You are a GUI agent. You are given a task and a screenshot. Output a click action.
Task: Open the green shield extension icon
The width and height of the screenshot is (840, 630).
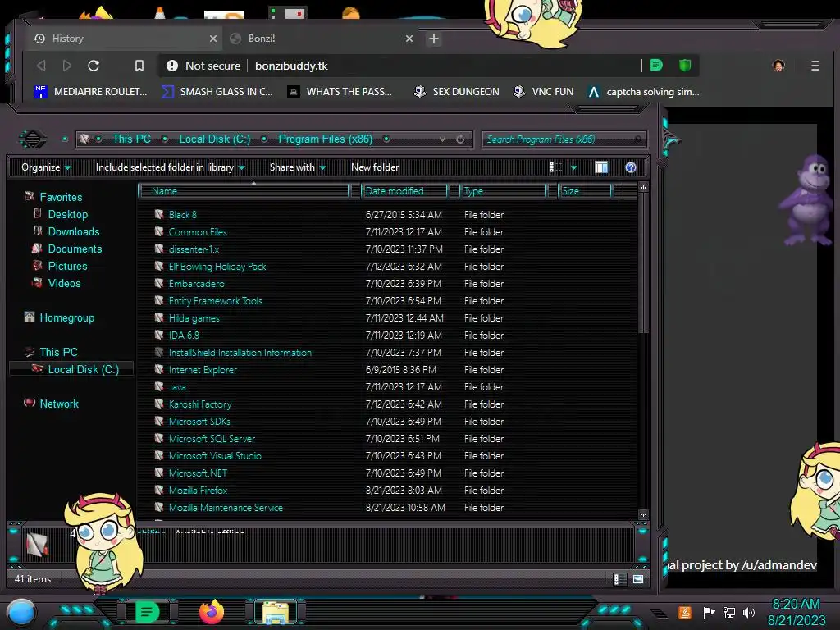[x=685, y=66]
